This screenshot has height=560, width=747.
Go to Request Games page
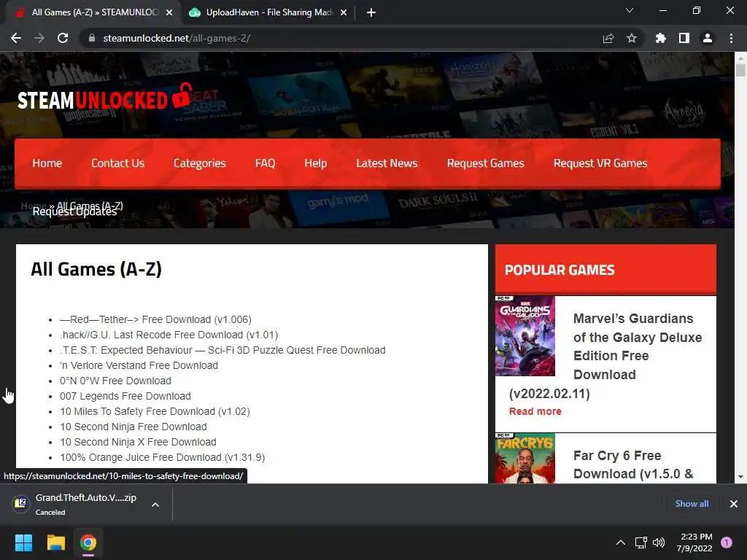point(485,163)
